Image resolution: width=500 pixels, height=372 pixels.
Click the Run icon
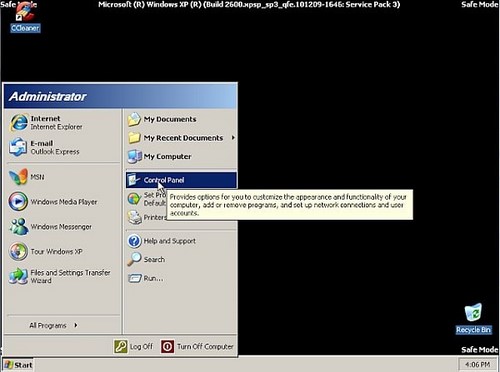(135, 278)
